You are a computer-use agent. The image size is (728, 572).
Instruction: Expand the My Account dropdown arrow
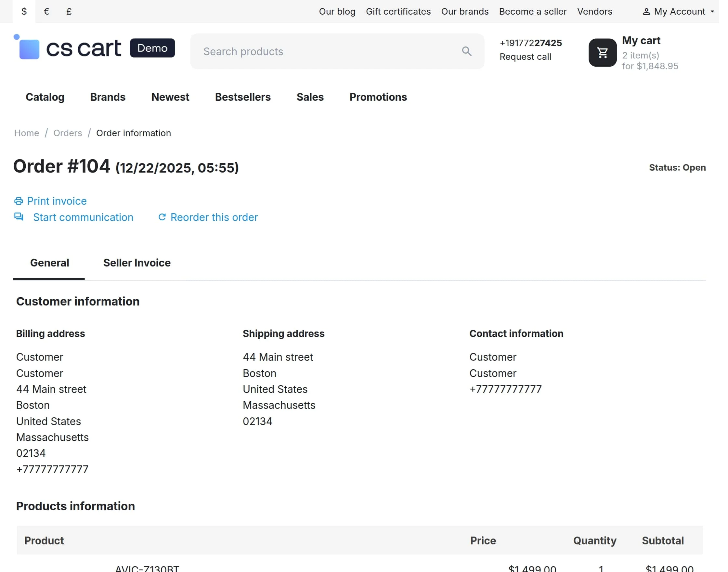[712, 12]
